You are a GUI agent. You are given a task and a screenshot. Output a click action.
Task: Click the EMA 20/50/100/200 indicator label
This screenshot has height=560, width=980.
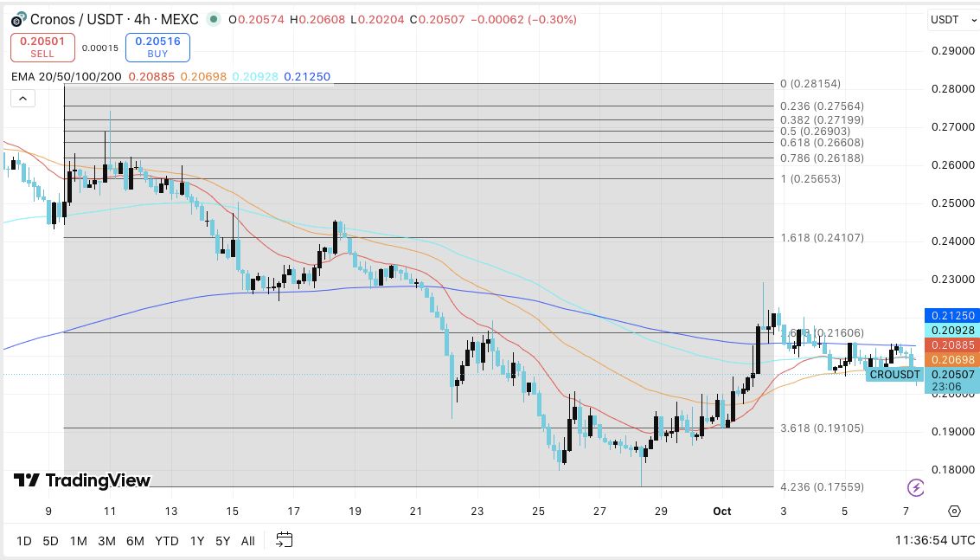pos(67,76)
